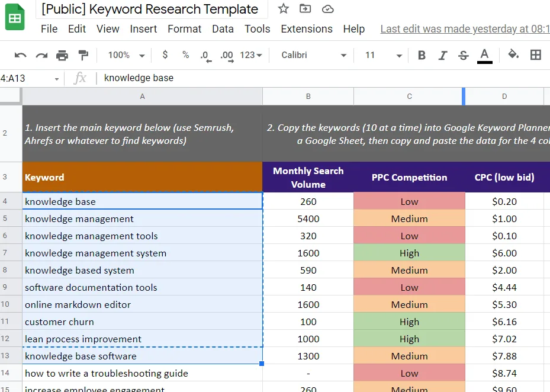
Task: Format selection as percent
Action: coord(185,54)
